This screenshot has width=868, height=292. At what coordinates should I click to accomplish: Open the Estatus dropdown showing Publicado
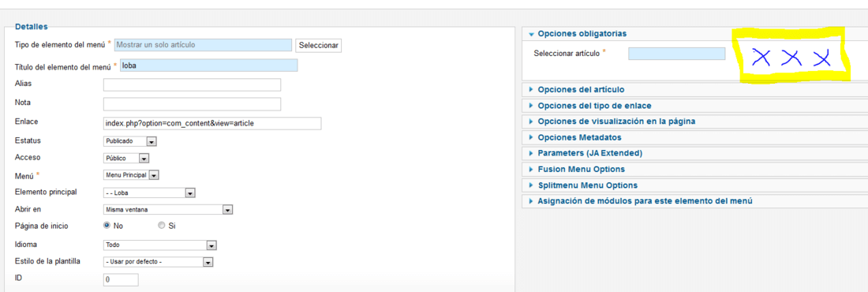coord(130,141)
